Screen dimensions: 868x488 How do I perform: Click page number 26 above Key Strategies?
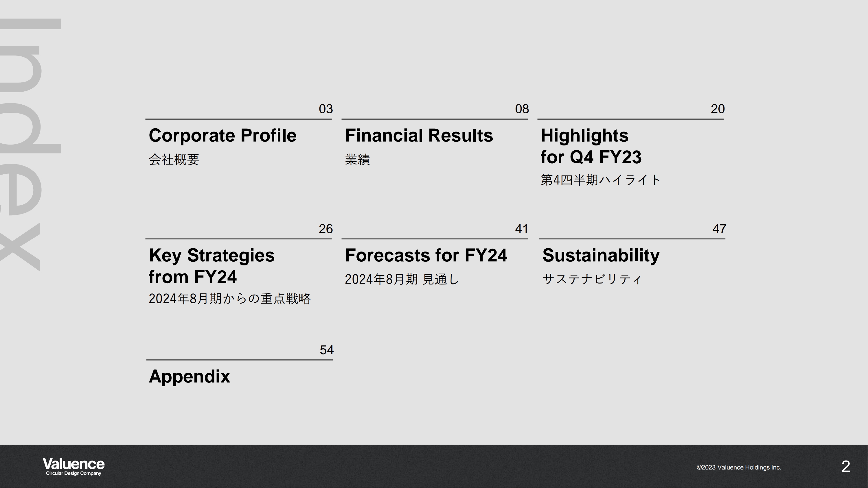pyautogui.click(x=326, y=229)
